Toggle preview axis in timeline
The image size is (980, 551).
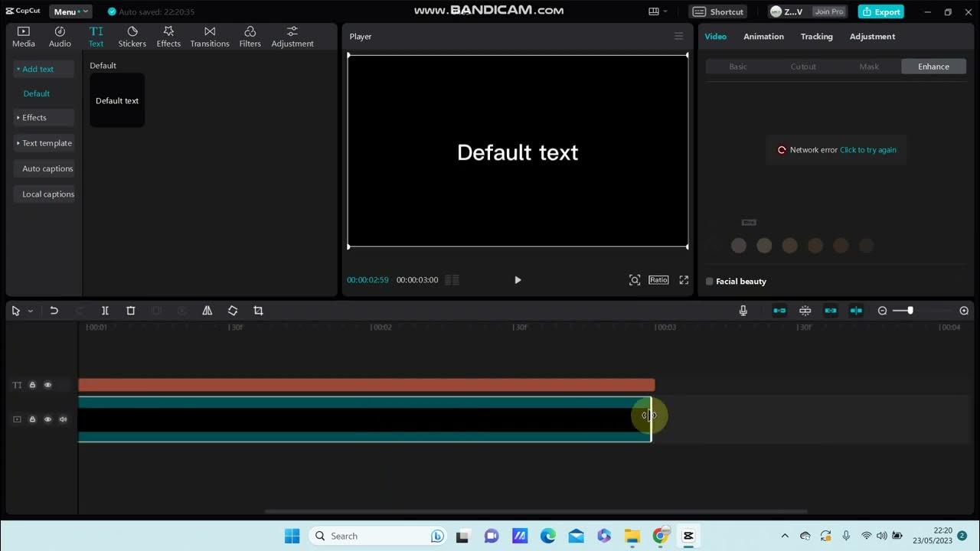(856, 311)
